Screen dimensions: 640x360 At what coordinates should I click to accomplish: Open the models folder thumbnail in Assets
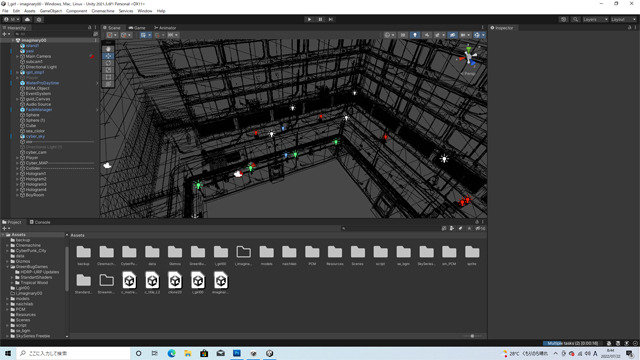coord(267,252)
